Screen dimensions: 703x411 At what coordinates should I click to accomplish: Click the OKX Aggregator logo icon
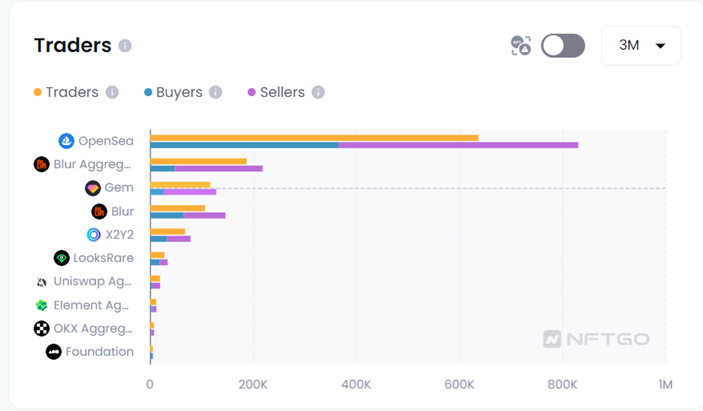click(x=42, y=328)
